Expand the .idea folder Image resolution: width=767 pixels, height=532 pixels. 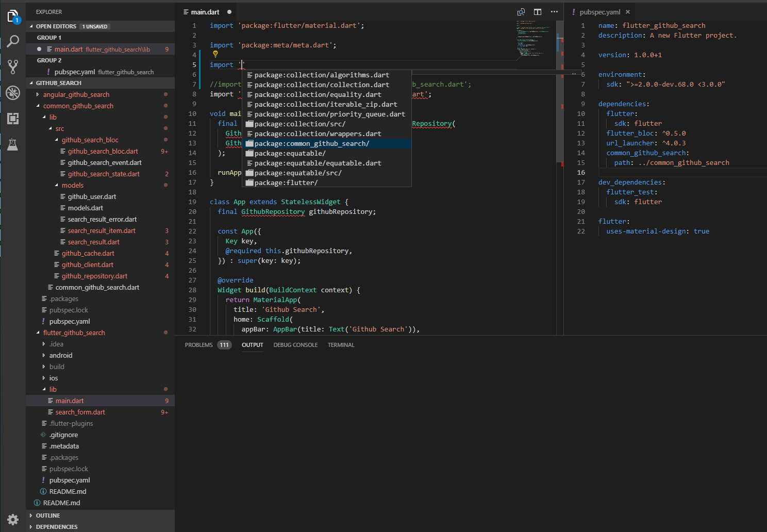[x=44, y=344]
